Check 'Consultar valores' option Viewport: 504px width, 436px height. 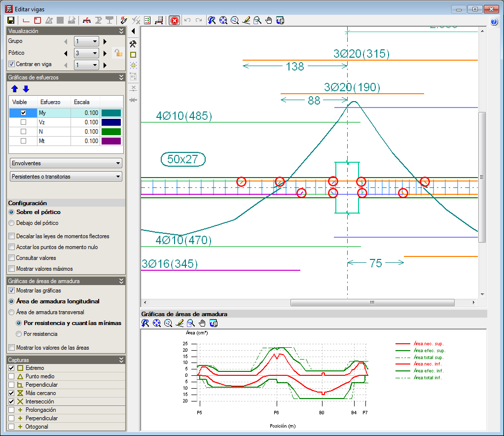12,258
